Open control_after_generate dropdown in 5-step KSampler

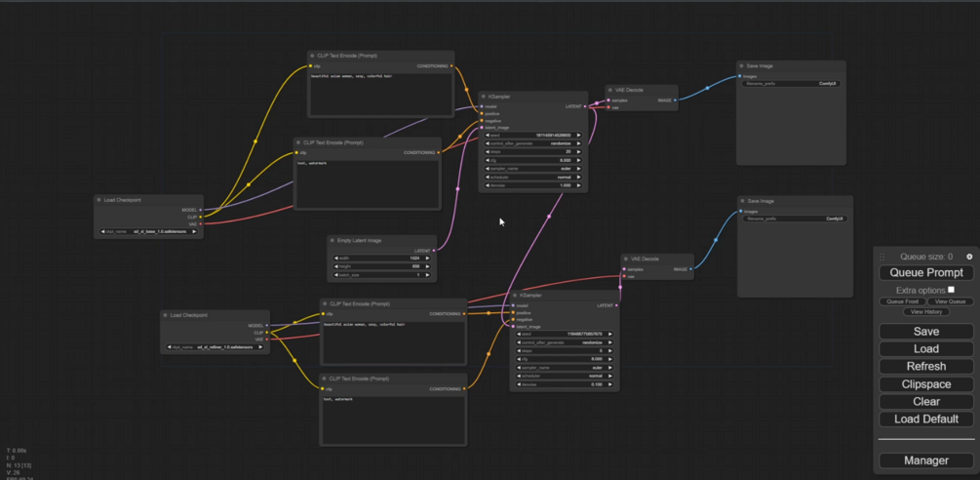[565, 342]
